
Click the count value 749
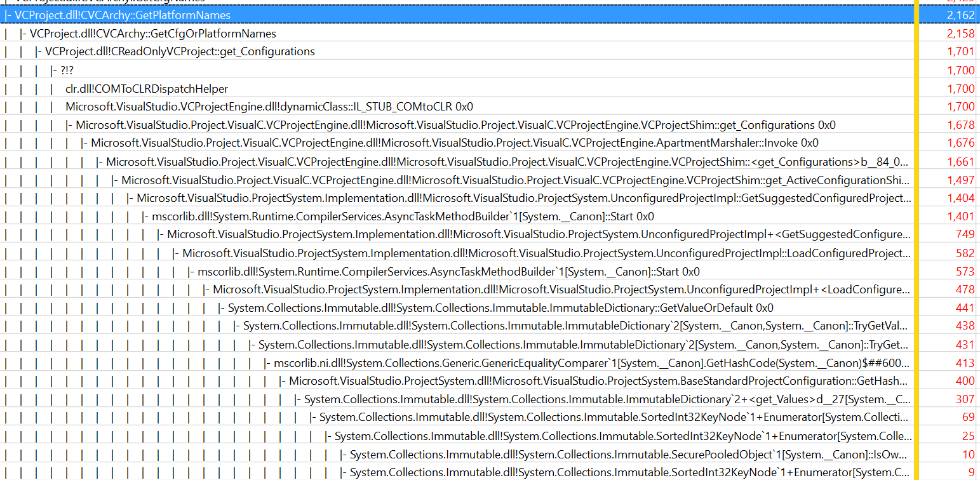click(x=965, y=234)
